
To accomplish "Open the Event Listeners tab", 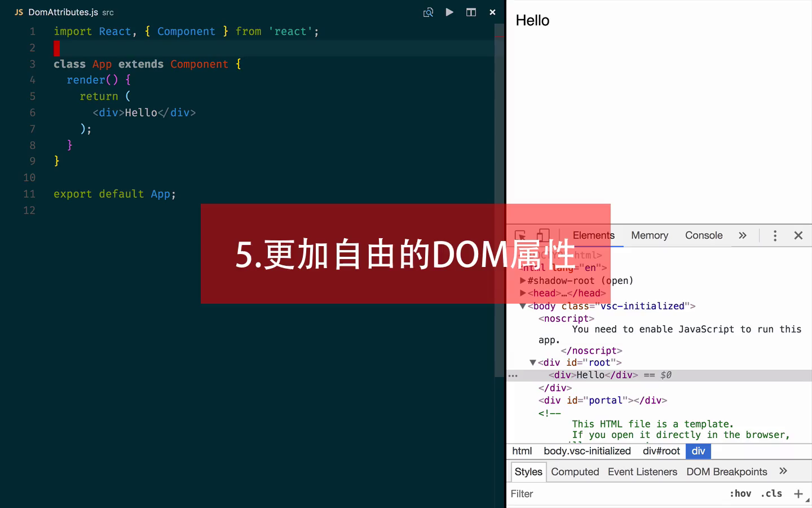I will [642, 472].
